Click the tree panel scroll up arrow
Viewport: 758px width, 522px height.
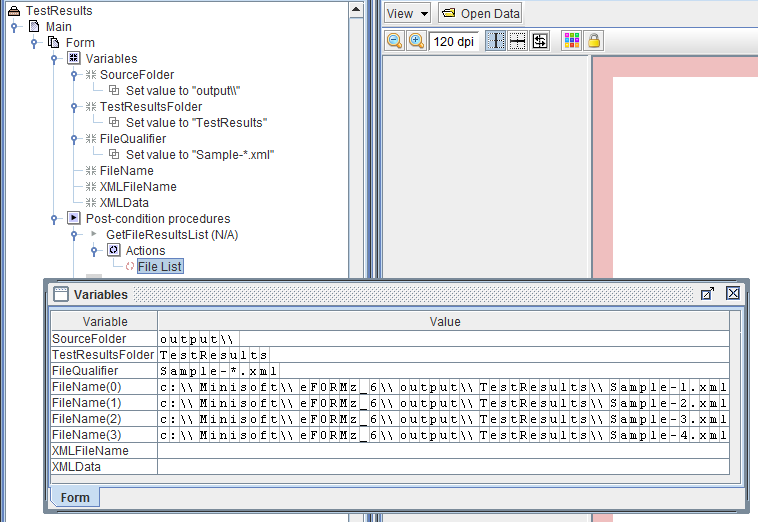[x=356, y=10]
